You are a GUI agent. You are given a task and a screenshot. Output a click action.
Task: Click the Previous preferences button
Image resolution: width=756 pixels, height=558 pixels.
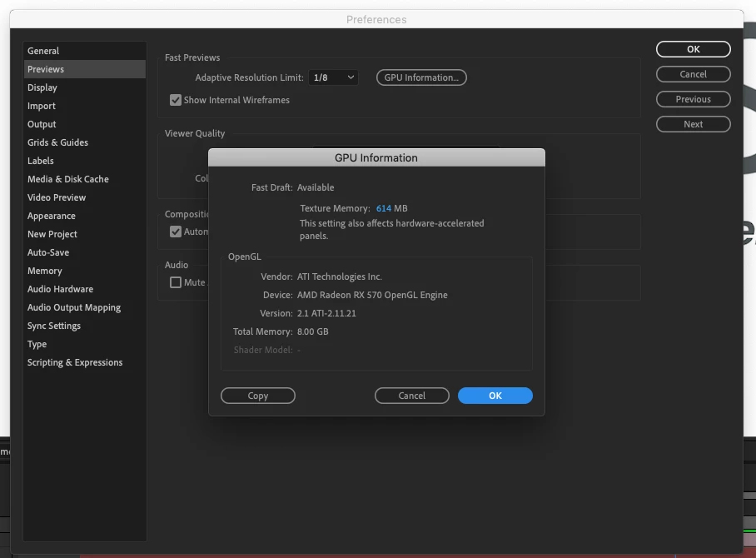(x=694, y=99)
